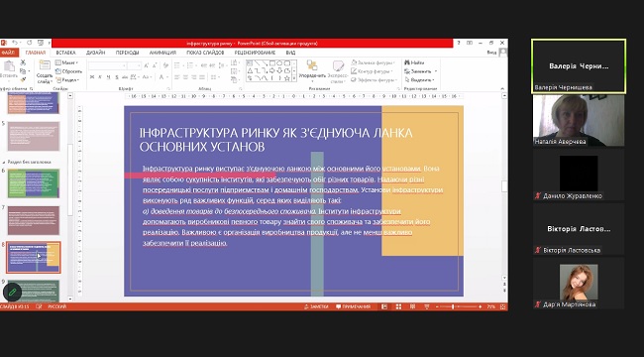Image resolution: width=644 pixels, height=357 pixels.
Task: Open the Макет layout dropdown
Action: 66,62
